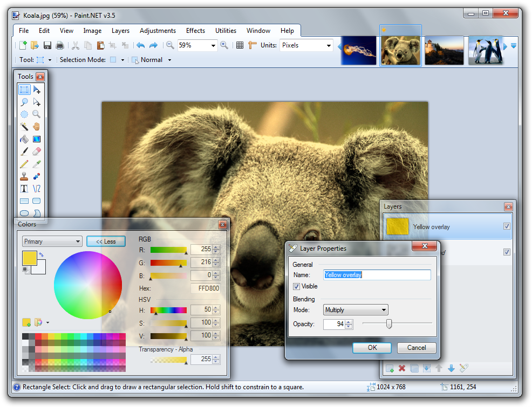Image resolution: width=532 pixels, height=407 pixels.
Task: Expand the Units dropdown
Action: coord(306,45)
